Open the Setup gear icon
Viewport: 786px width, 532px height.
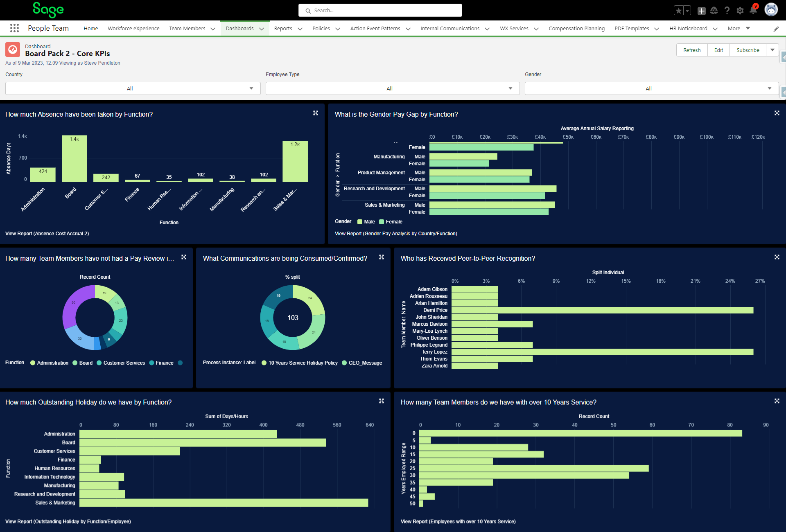click(740, 11)
